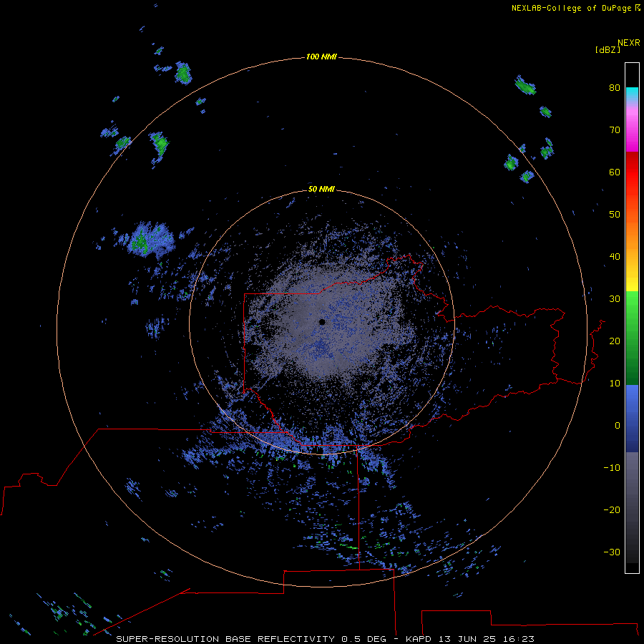The width and height of the screenshot is (644, 644).
Task: Click the 60 dBZ scale value
Action: coord(615,172)
